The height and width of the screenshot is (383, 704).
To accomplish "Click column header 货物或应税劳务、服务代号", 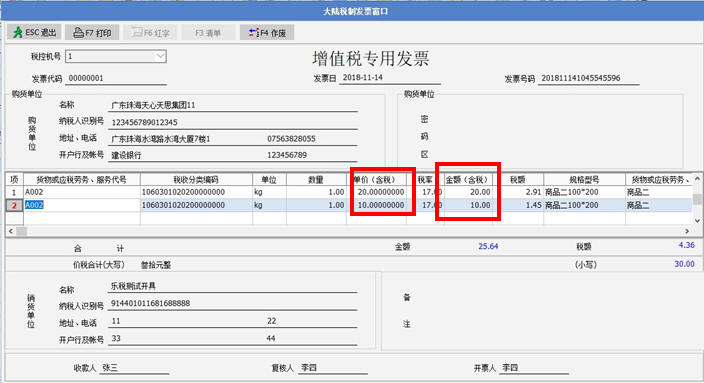I will click(81, 180).
